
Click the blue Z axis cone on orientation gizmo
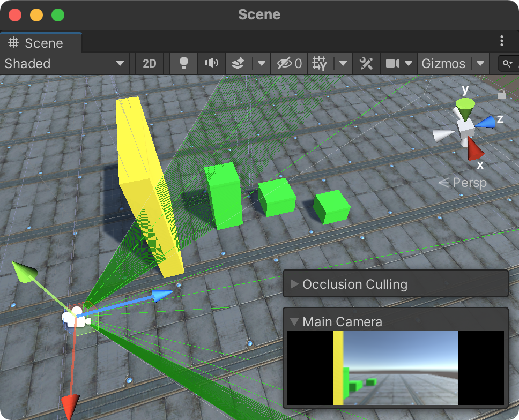click(x=486, y=122)
